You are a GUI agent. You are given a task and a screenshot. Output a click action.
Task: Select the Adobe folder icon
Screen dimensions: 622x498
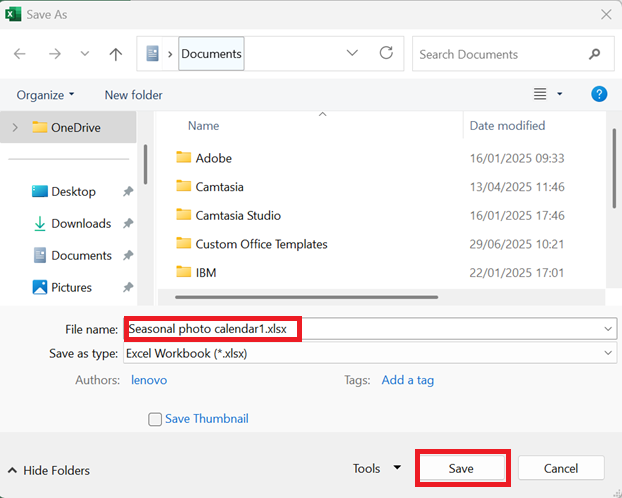point(183,158)
